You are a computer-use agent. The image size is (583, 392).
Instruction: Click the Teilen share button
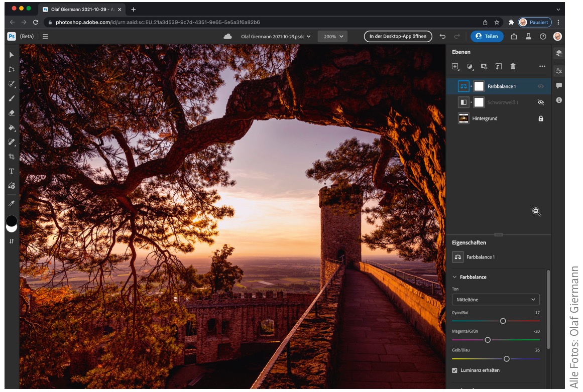487,37
